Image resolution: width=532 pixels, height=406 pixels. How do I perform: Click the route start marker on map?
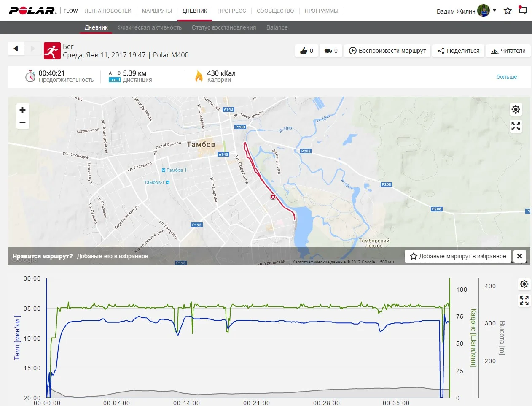[x=273, y=197]
